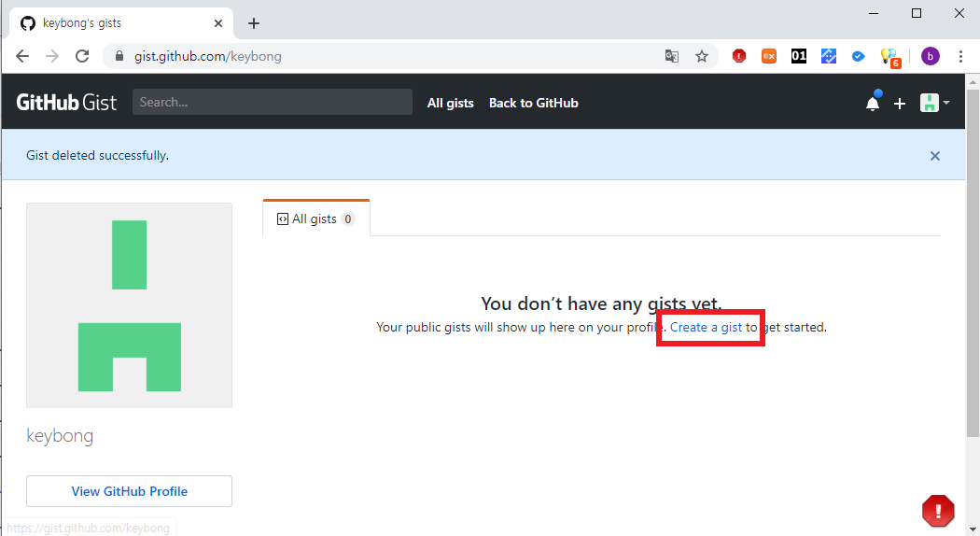This screenshot has height=536, width=980.
Task: Focus the Search gists field
Action: point(272,102)
